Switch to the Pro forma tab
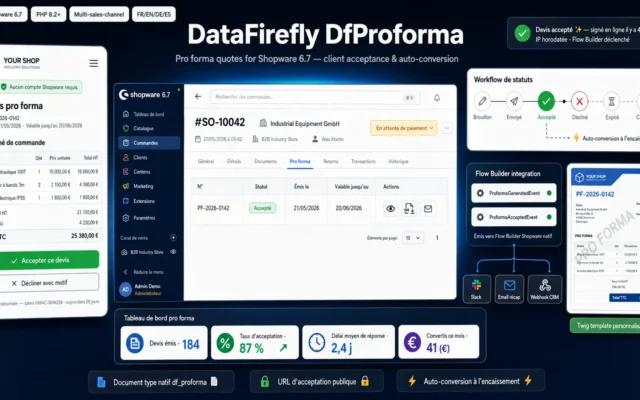This screenshot has height=400, width=640. click(300, 162)
